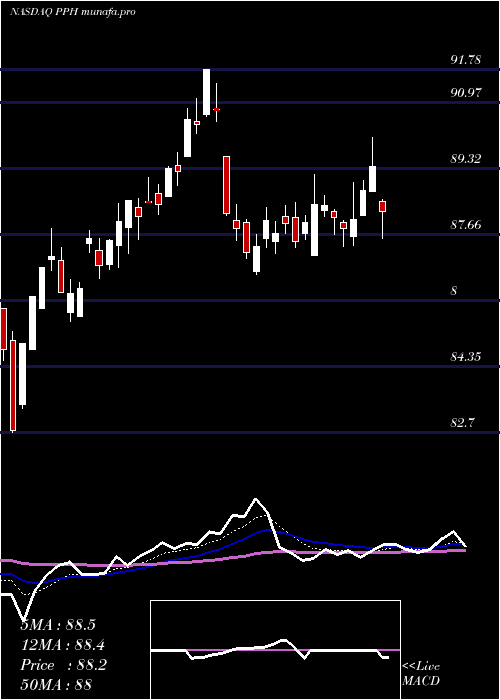The width and height of the screenshot is (500, 700).
Task: Click the Price : 88.2 value
Action: [x=63, y=665]
